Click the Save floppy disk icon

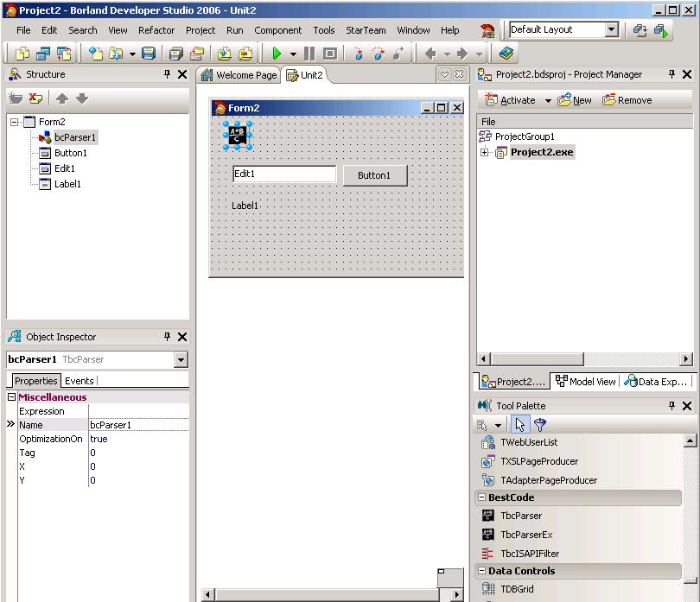[x=149, y=54]
